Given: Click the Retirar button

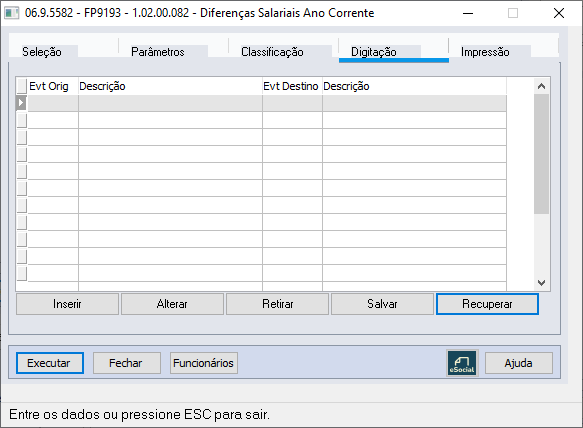Looking at the screenshot, I should (277, 304).
